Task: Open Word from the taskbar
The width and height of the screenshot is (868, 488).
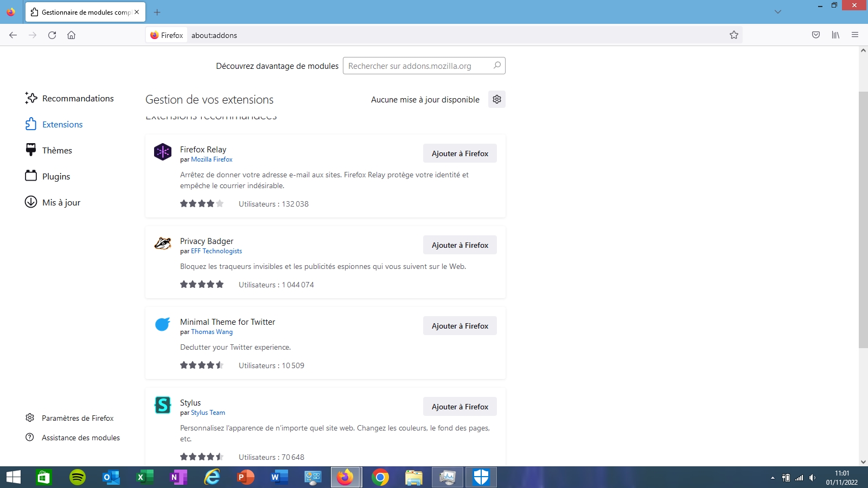Action: coord(279,477)
